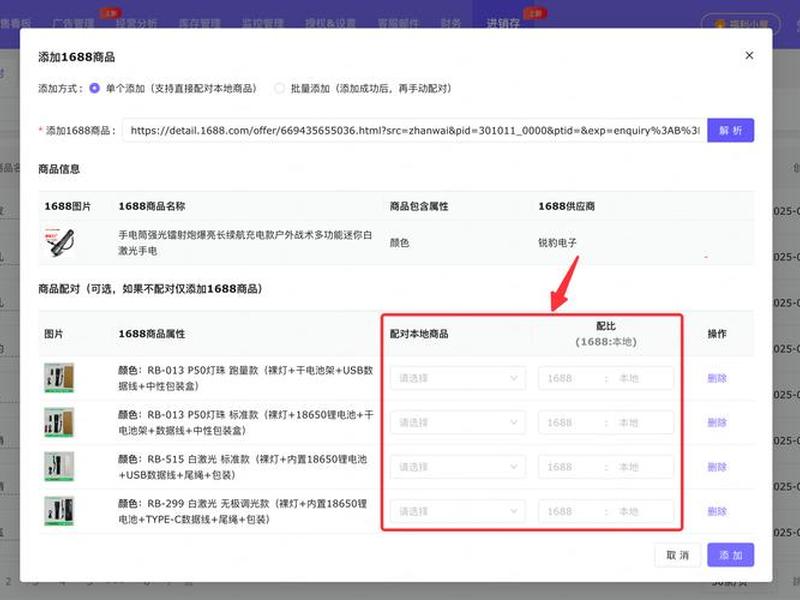Open local product dropdown for RB-013 标准款 row

pyautogui.click(x=458, y=422)
